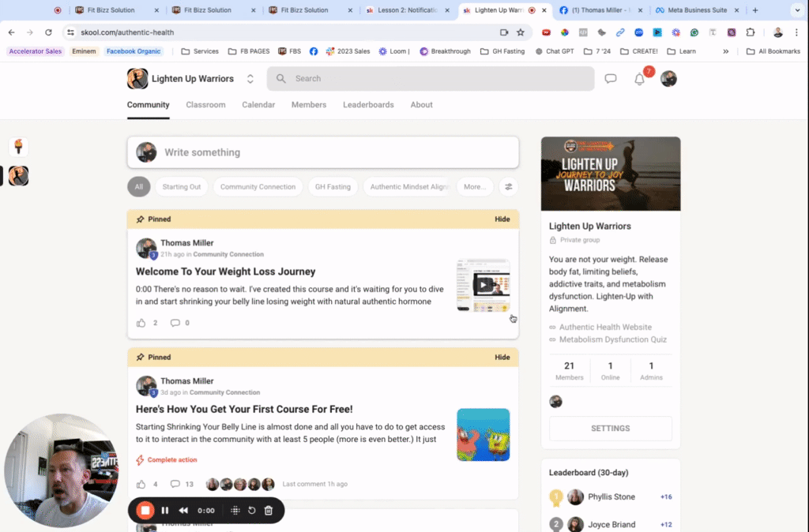The image size is (809, 532).
Task: Open the chat messages icon in header
Action: tap(611, 79)
